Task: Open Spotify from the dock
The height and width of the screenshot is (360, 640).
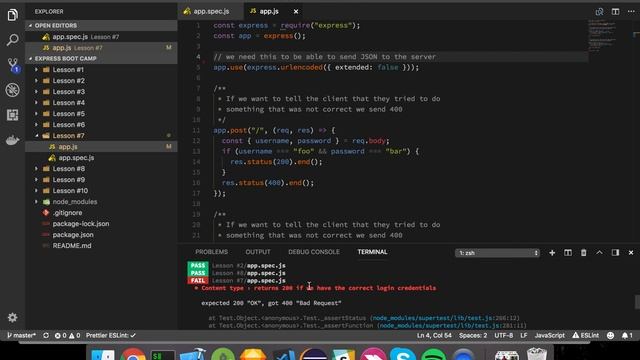Action: [433, 353]
